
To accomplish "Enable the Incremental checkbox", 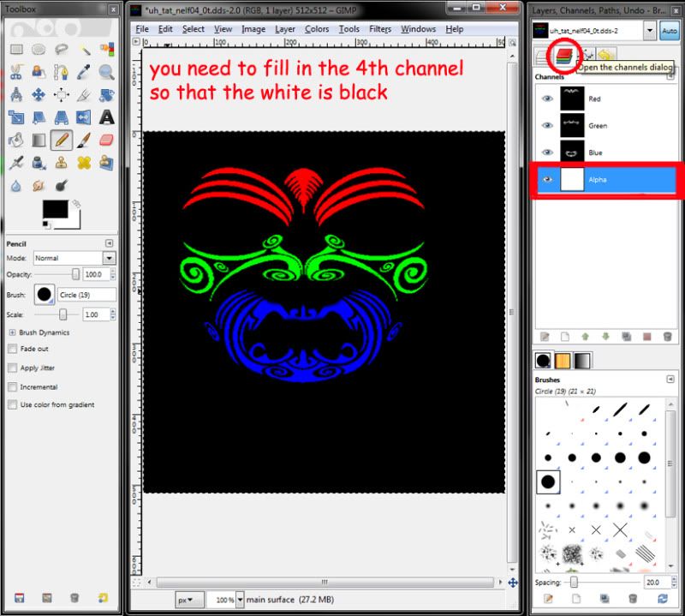I will pos(15,386).
